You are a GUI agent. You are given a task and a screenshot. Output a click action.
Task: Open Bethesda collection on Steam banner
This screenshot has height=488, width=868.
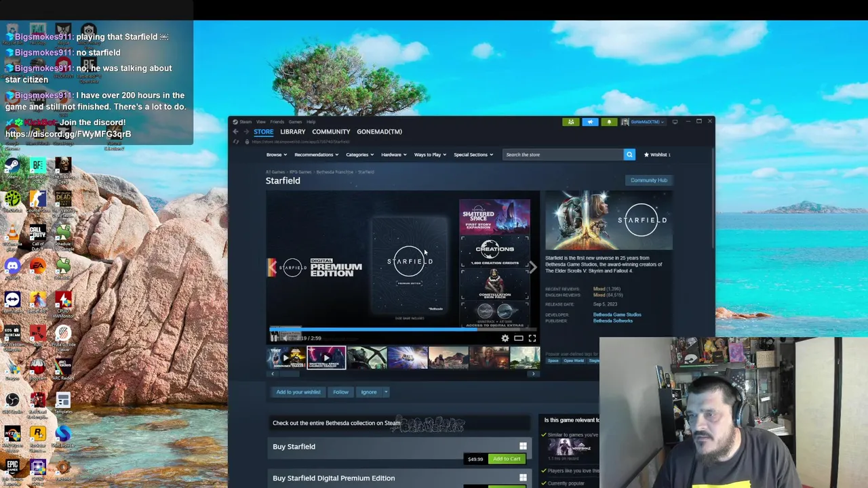click(399, 424)
